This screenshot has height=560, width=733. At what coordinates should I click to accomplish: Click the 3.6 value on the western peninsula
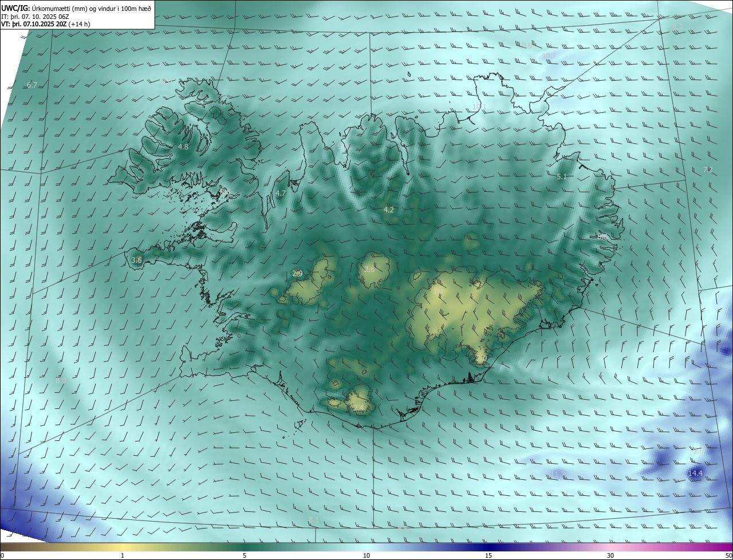coord(136,261)
